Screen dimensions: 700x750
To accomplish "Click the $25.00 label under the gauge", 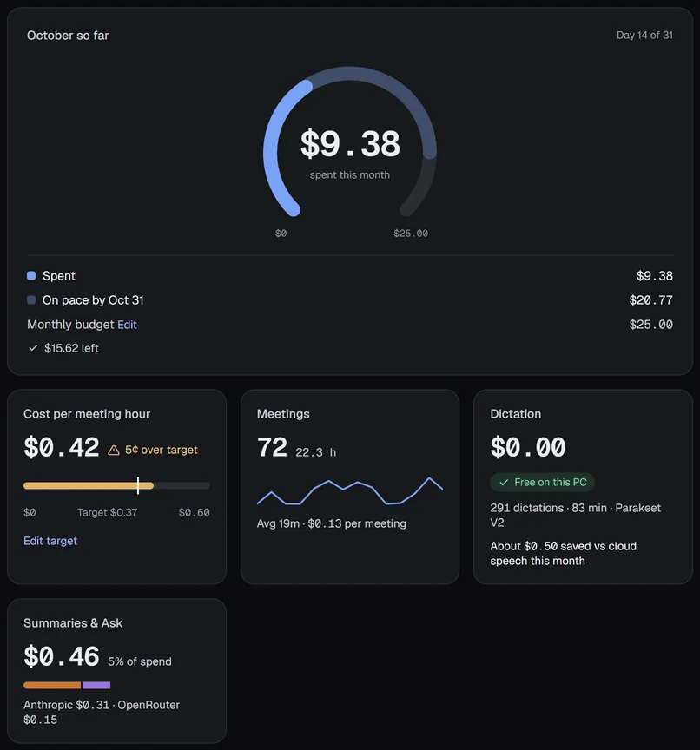I will 411,234.
